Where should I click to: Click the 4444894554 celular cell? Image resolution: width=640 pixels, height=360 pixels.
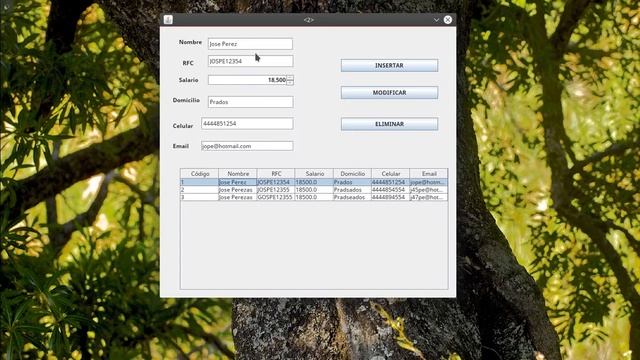point(391,197)
